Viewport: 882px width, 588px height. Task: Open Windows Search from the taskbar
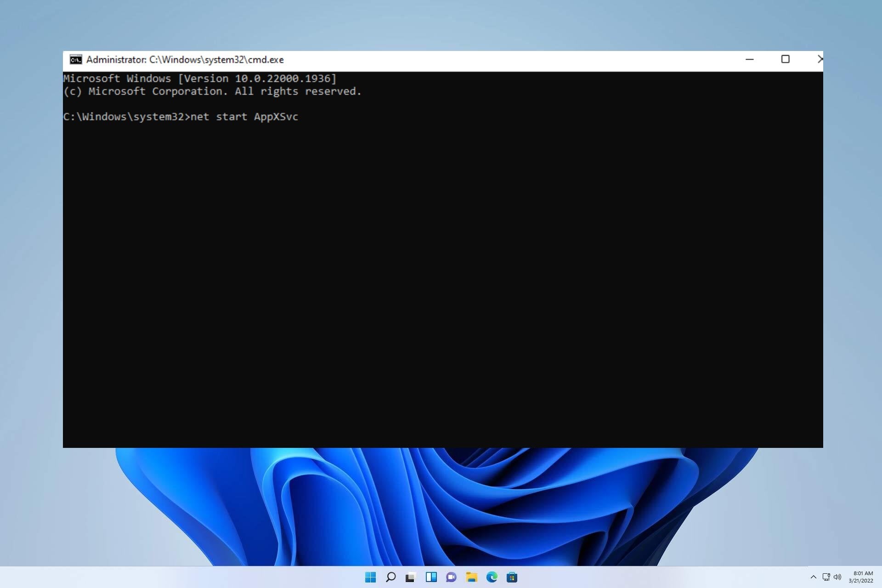(x=391, y=577)
